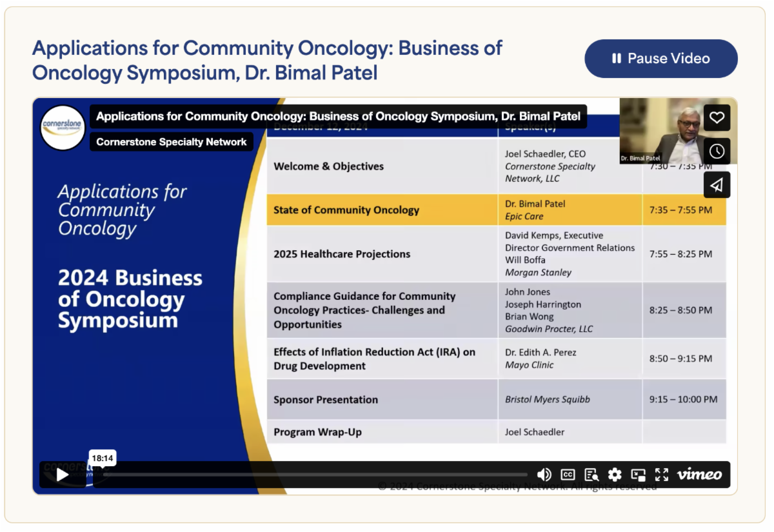Enter fullscreen mode
This screenshot has width=774, height=532.
pyautogui.click(x=662, y=475)
